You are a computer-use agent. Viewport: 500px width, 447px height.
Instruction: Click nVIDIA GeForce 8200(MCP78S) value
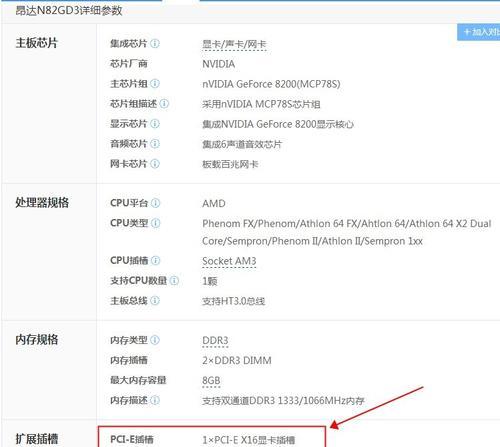pos(271,84)
